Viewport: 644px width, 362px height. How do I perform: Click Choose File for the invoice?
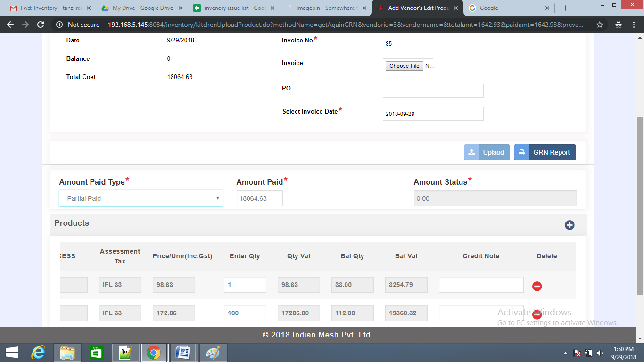click(x=404, y=66)
